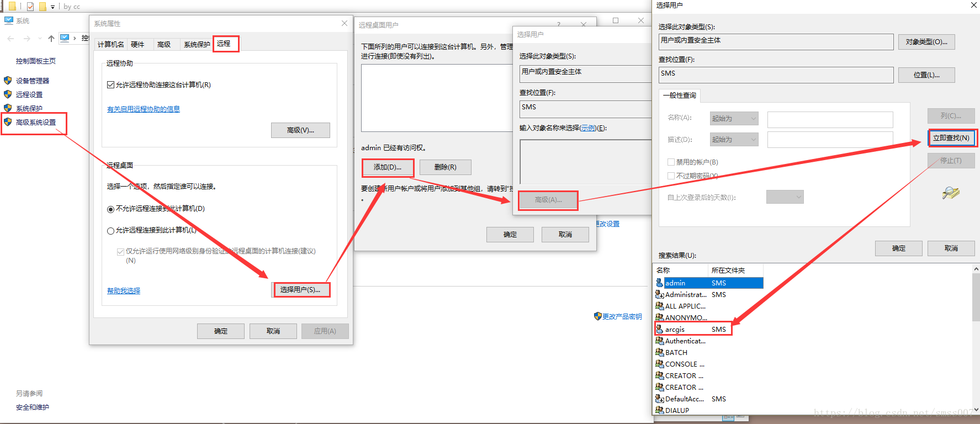Click the shield icon of 更改产品密钥
Viewport: 980px width, 424px height.
point(597,316)
